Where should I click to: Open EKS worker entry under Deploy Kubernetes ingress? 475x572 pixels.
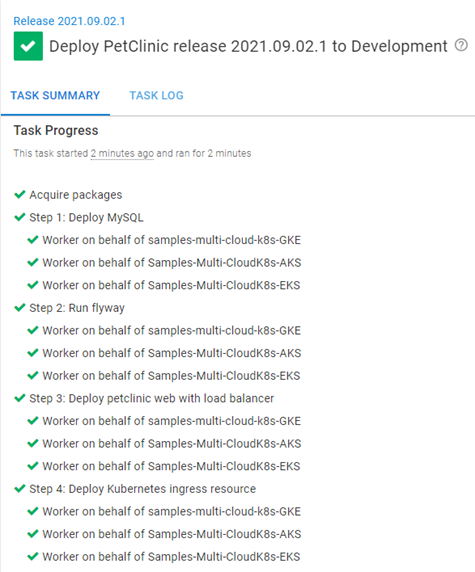click(x=171, y=557)
